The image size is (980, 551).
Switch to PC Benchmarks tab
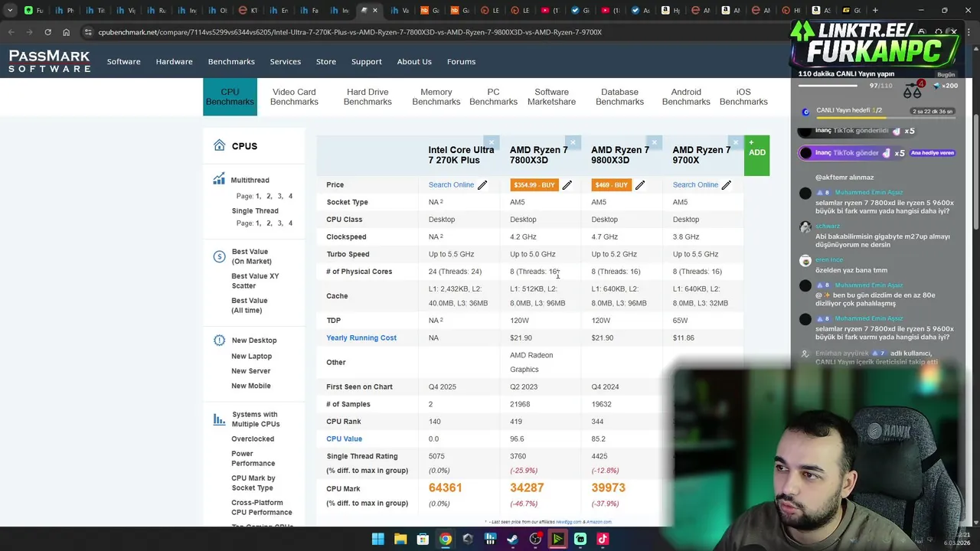(493, 96)
